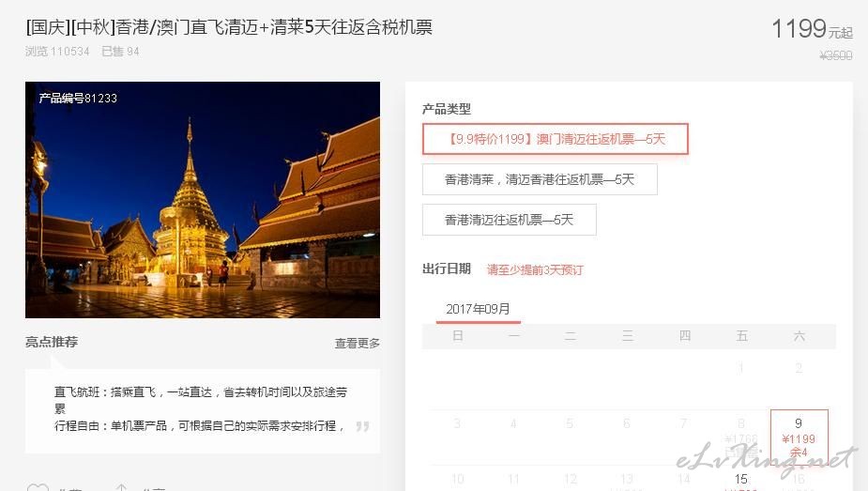This screenshot has height=491, width=868.
Task: Choose 香港清莱，清迈香港往返机票—5天 product type
Action: coord(540,179)
